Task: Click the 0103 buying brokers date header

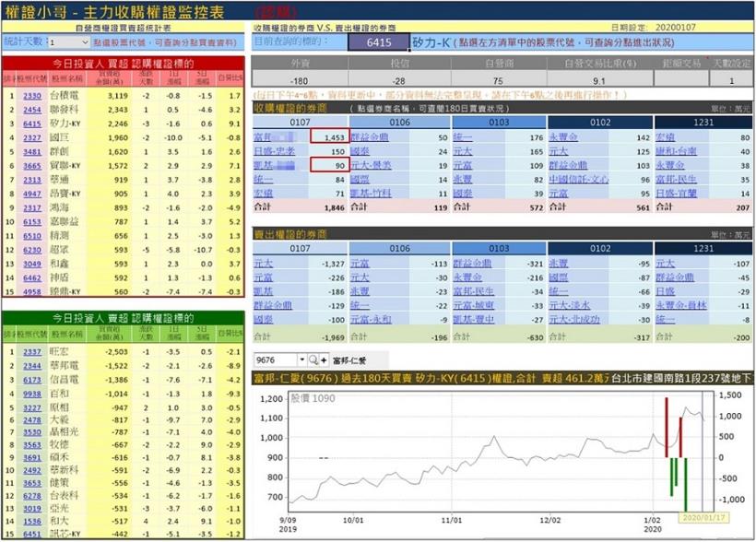Action: (x=499, y=122)
